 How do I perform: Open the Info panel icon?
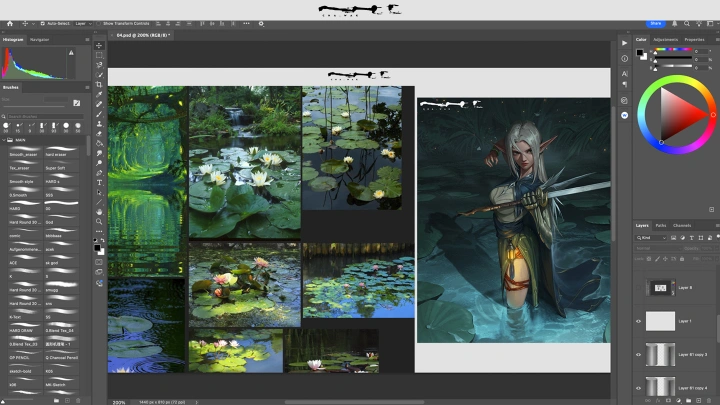point(624,58)
